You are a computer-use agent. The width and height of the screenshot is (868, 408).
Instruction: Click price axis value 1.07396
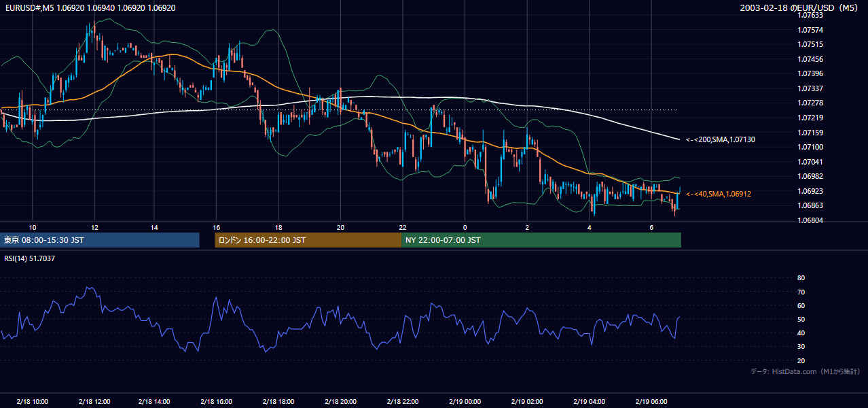click(810, 73)
